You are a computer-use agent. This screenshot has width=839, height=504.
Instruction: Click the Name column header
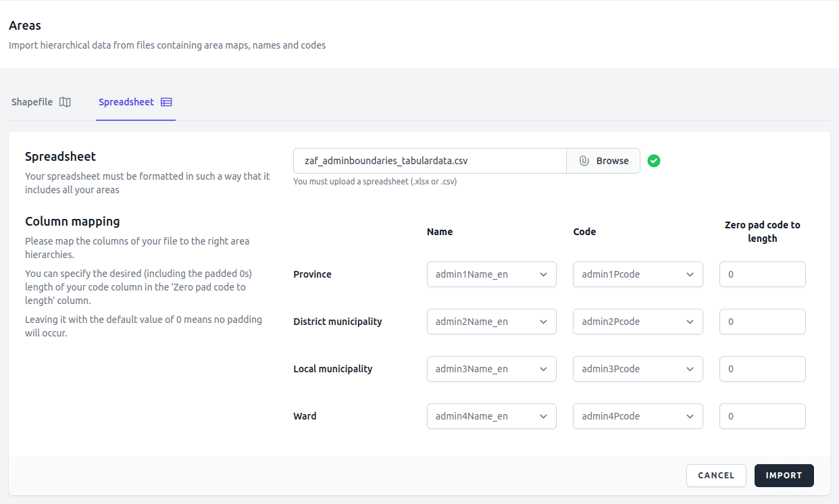pyautogui.click(x=440, y=232)
